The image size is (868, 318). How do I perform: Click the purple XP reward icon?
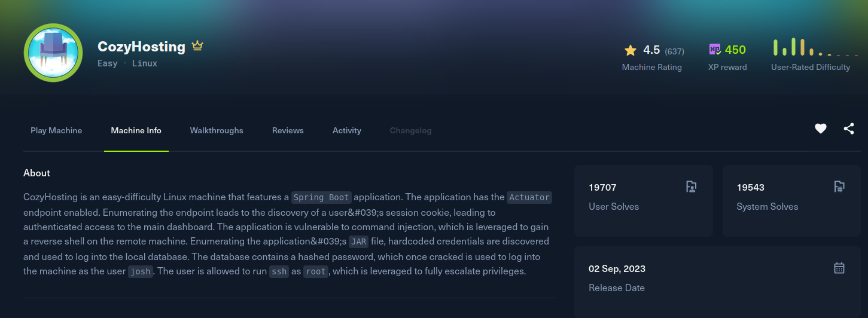[715, 50]
